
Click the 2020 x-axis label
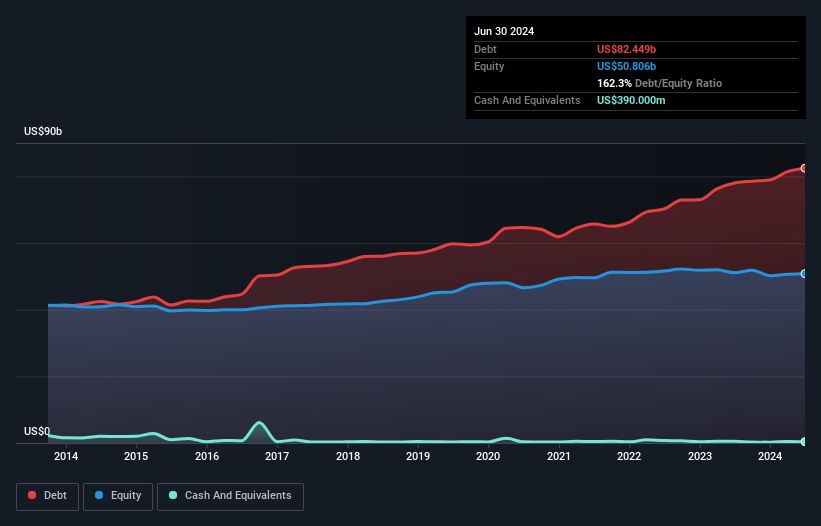click(x=488, y=456)
